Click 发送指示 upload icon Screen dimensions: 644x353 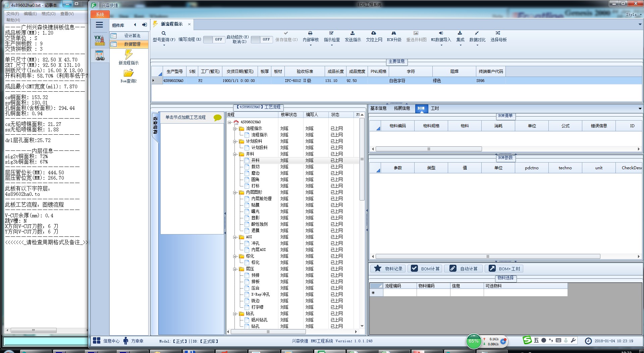tap(353, 33)
